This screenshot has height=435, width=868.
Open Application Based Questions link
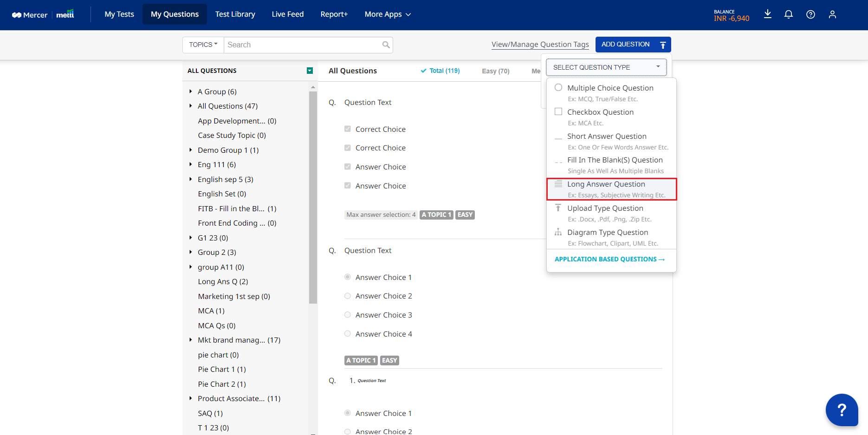point(609,260)
